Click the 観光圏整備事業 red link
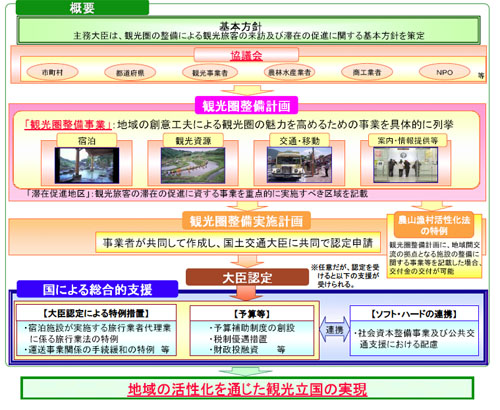 (68, 125)
